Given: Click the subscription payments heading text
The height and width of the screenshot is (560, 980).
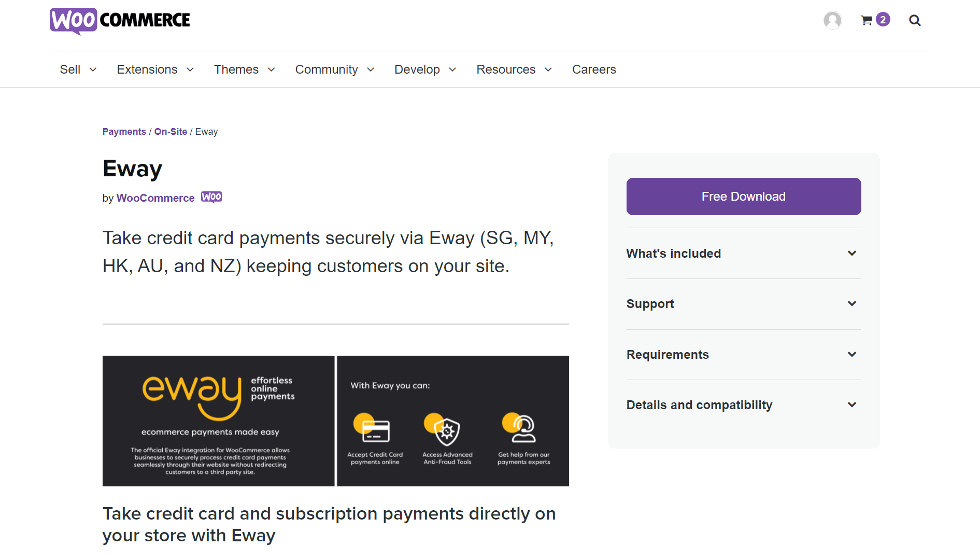Looking at the screenshot, I should pos(329,524).
